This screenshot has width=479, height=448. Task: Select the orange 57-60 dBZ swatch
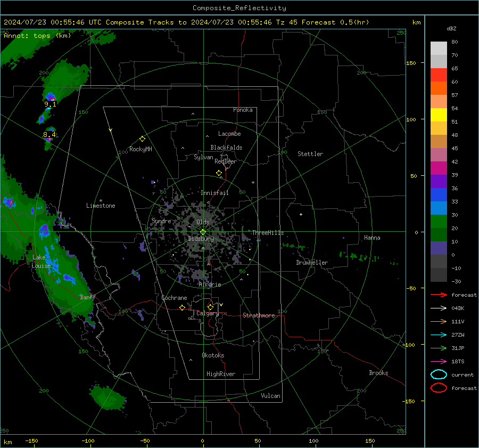click(439, 88)
